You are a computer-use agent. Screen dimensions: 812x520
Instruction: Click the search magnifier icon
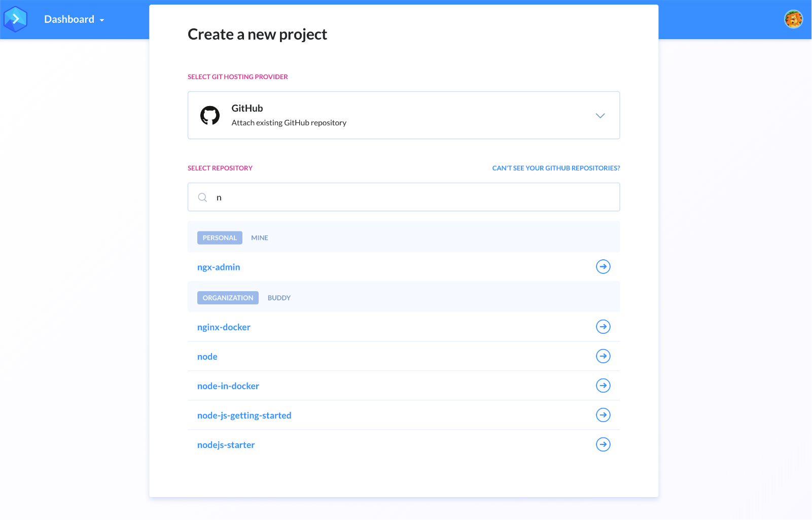202,197
